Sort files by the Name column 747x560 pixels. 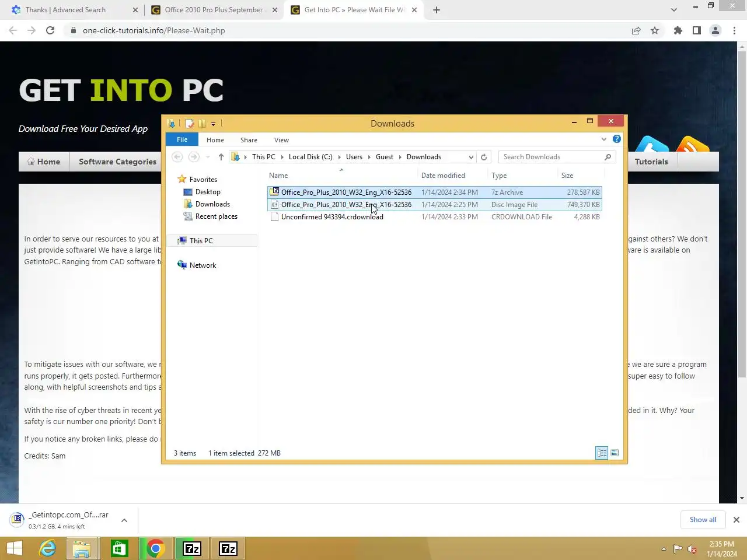(341, 175)
